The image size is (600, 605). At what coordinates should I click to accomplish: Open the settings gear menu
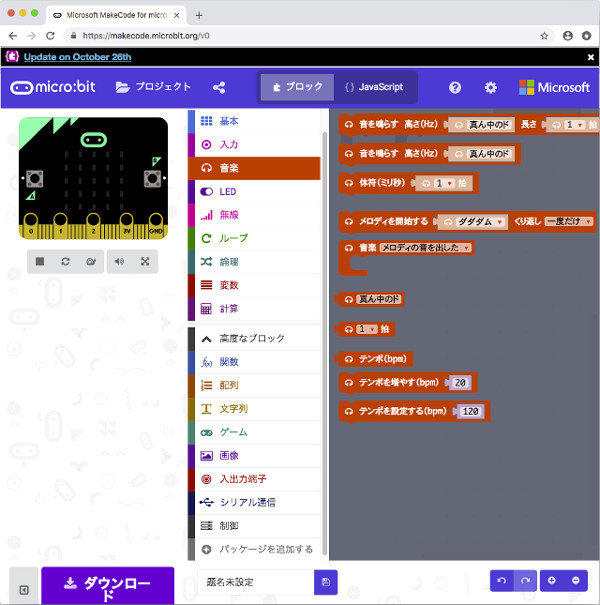coord(490,87)
